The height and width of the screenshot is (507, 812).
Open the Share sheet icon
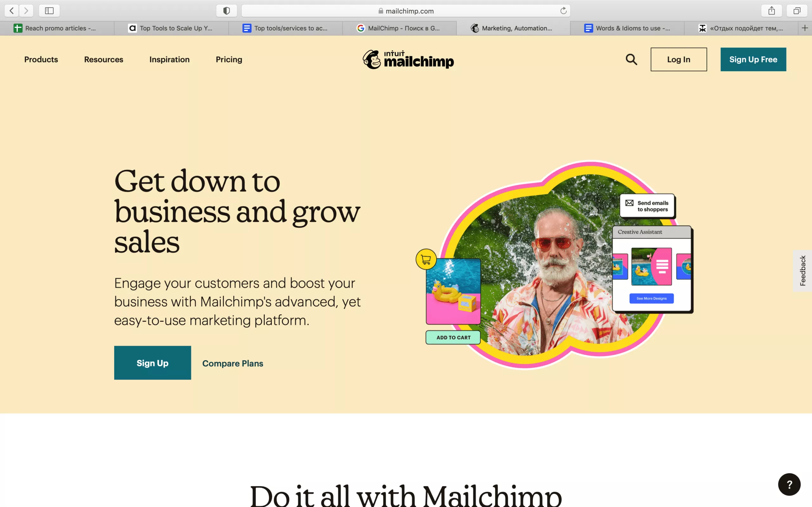click(x=771, y=11)
